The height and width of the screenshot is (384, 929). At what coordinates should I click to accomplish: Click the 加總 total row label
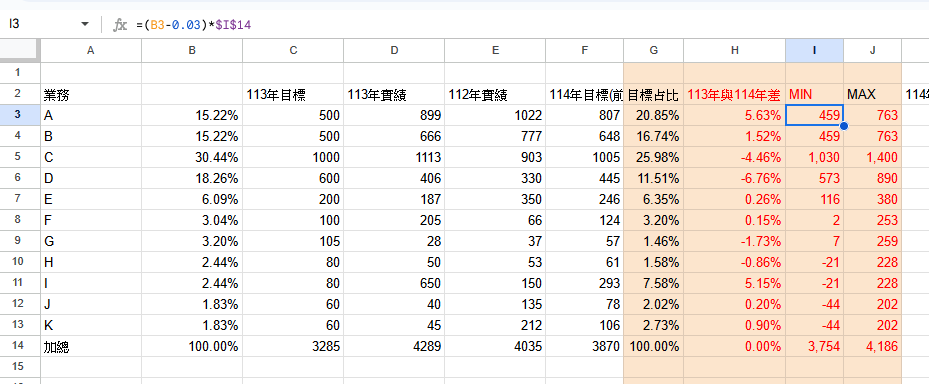pyautogui.click(x=91, y=347)
